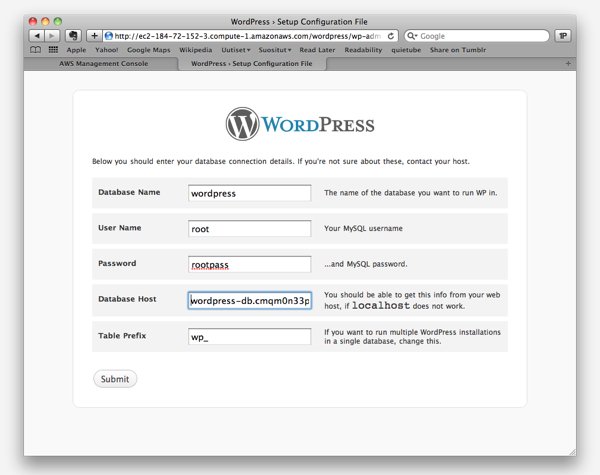Viewport: 600px width, 475px height.
Task: Click the Database Name input field
Action: pyautogui.click(x=250, y=193)
